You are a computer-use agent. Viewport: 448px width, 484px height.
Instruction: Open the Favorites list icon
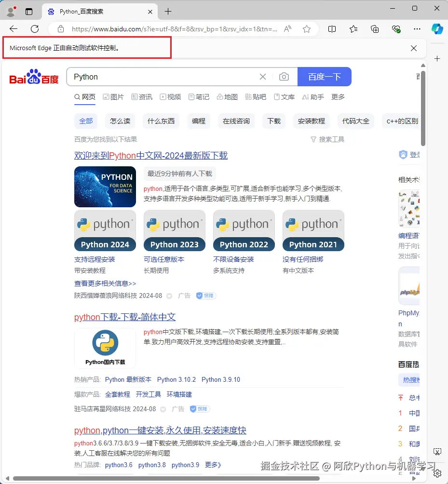pyautogui.click(x=353, y=29)
